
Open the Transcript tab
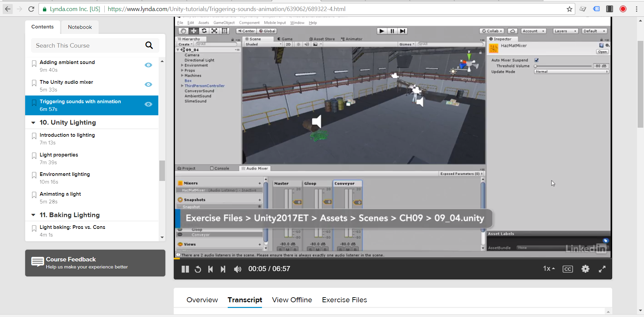pos(245,300)
